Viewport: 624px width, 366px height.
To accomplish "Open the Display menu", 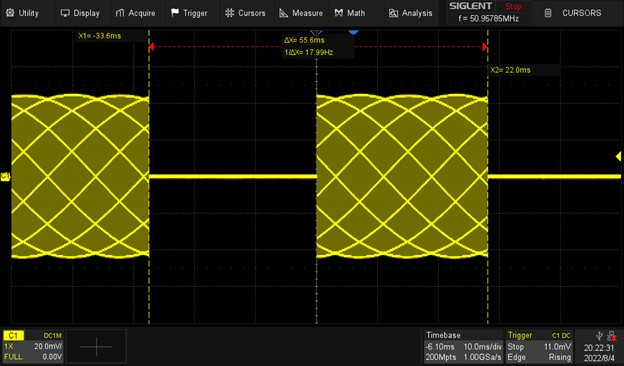I will click(80, 13).
